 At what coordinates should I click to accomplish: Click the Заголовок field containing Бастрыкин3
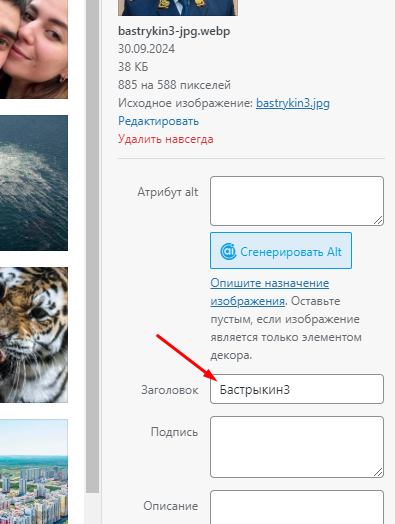[297, 389]
